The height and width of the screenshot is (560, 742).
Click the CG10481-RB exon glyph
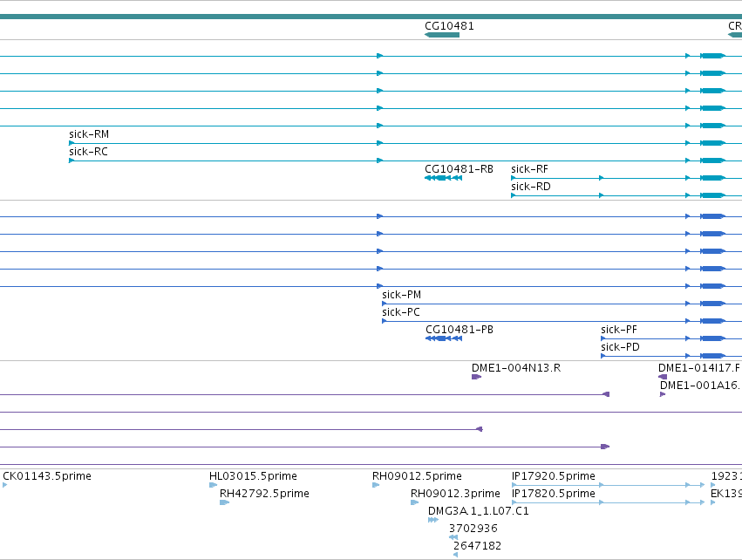(x=444, y=178)
